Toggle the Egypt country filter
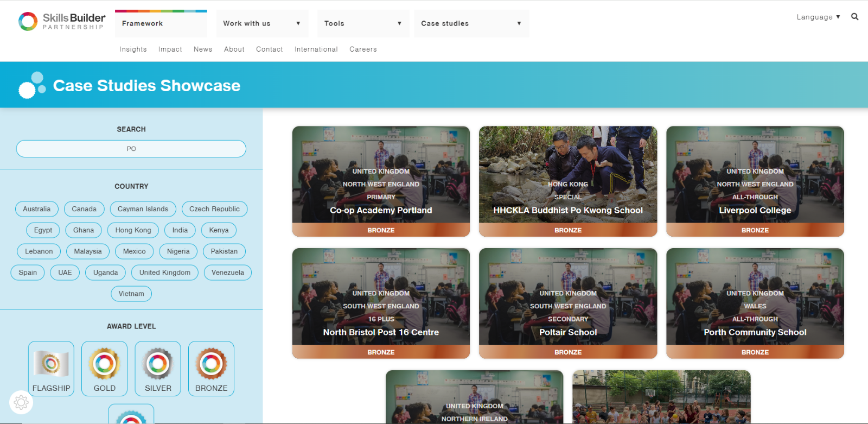868x424 pixels. point(43,230)
